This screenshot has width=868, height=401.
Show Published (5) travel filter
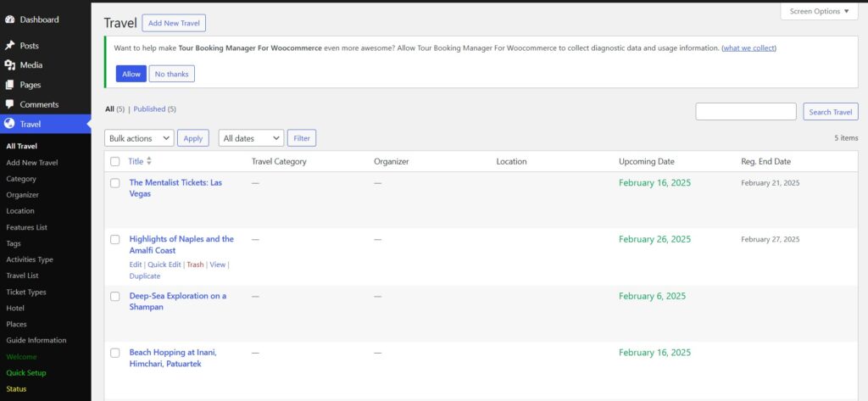pyautogui.click(x=155, y=109)
